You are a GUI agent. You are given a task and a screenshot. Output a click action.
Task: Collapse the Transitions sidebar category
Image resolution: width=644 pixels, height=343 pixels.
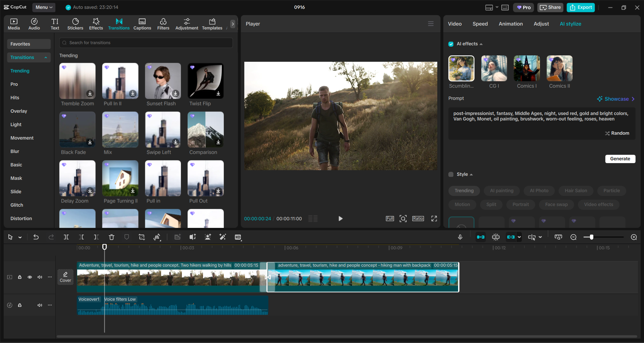point(46,57)
